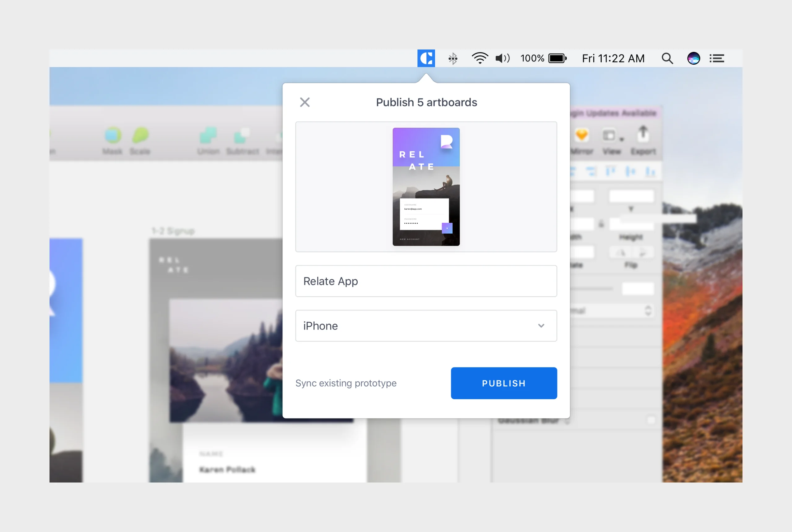Open Notification Center list icon
Image resolution: width=792 pixels, height=532 pixels.
tap(717, 58)
